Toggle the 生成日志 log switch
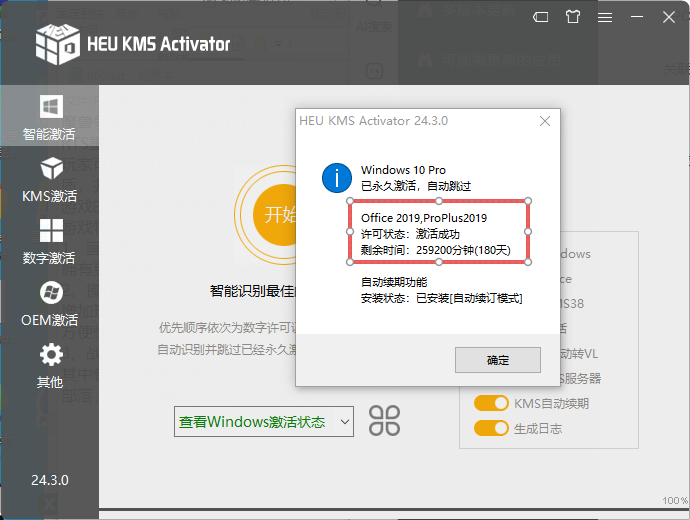The width and height of the screenshot is (690, 520). pyautogui.click(x=491, y=428)
